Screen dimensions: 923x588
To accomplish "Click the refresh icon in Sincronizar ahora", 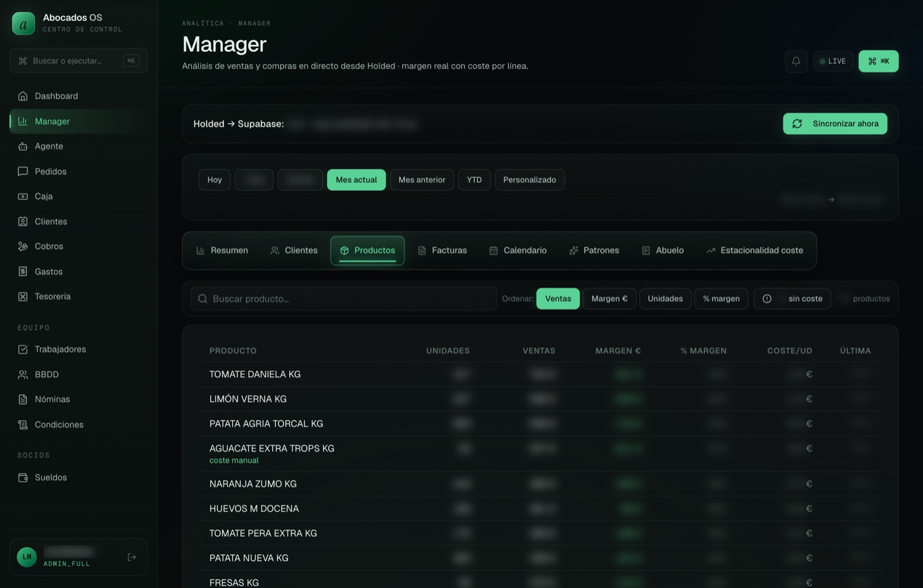I will point(797,124).
